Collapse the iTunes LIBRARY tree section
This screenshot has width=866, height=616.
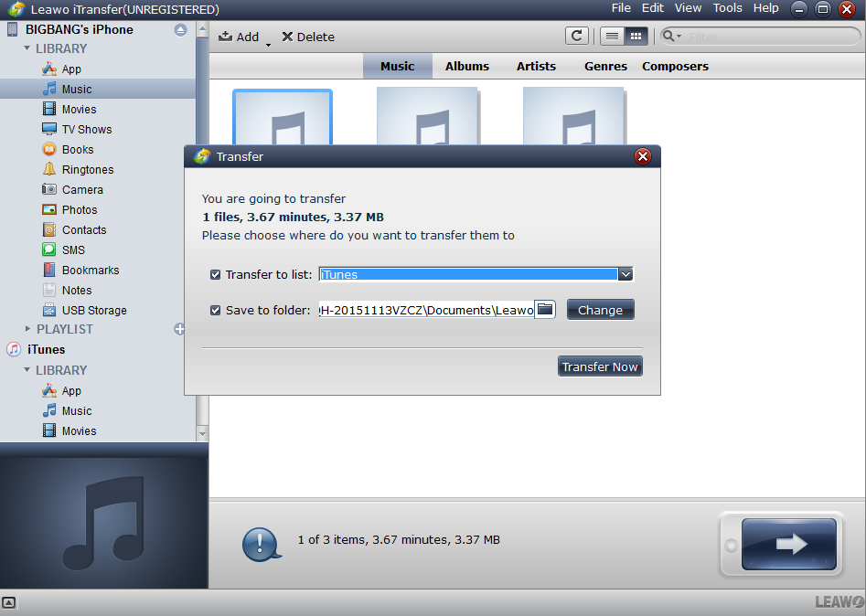click(x=27, y=370)
